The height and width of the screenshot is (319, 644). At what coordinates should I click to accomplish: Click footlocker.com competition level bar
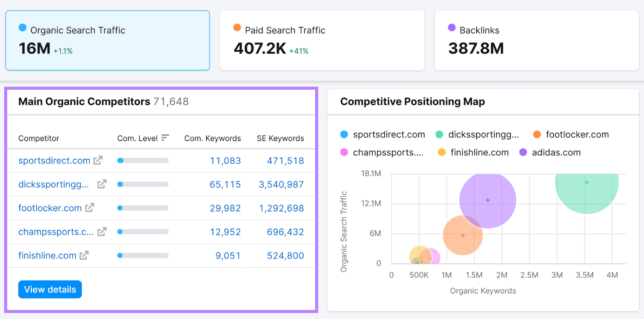143,208
